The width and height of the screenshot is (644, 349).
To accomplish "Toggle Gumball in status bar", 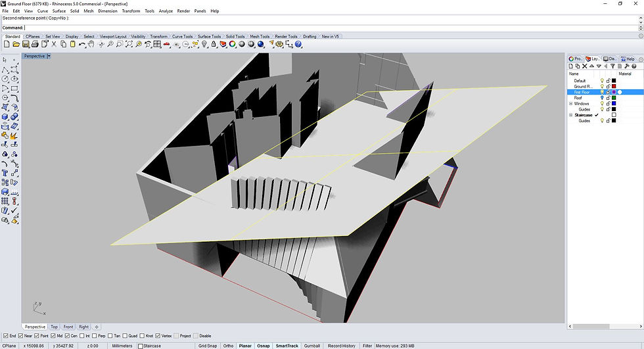I will coord(312,346).
